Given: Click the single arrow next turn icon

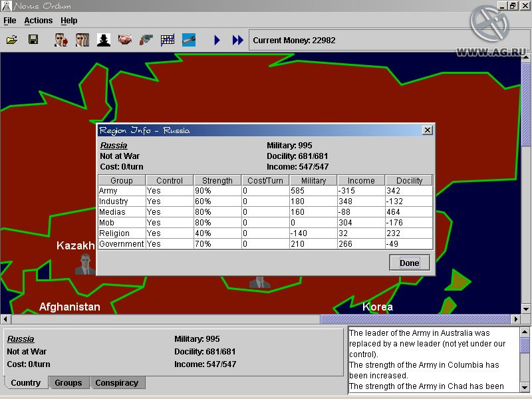Looking at the screenshot, I should (217, 40).
